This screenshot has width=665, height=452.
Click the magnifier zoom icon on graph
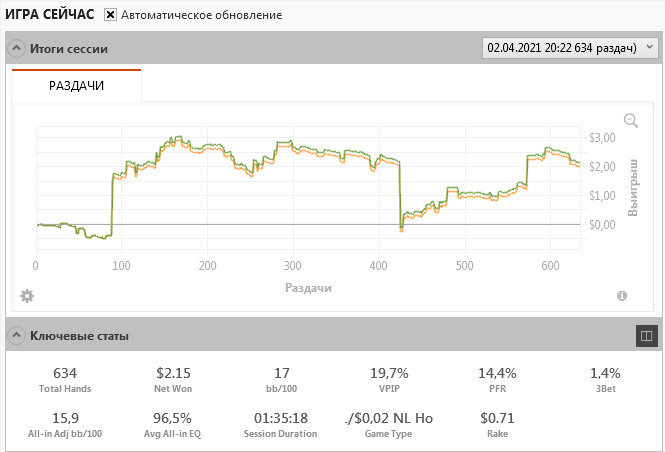[631, 120]
